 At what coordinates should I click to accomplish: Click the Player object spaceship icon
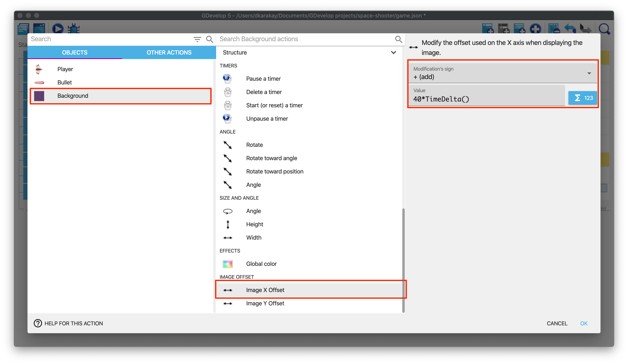pos(39,69)
